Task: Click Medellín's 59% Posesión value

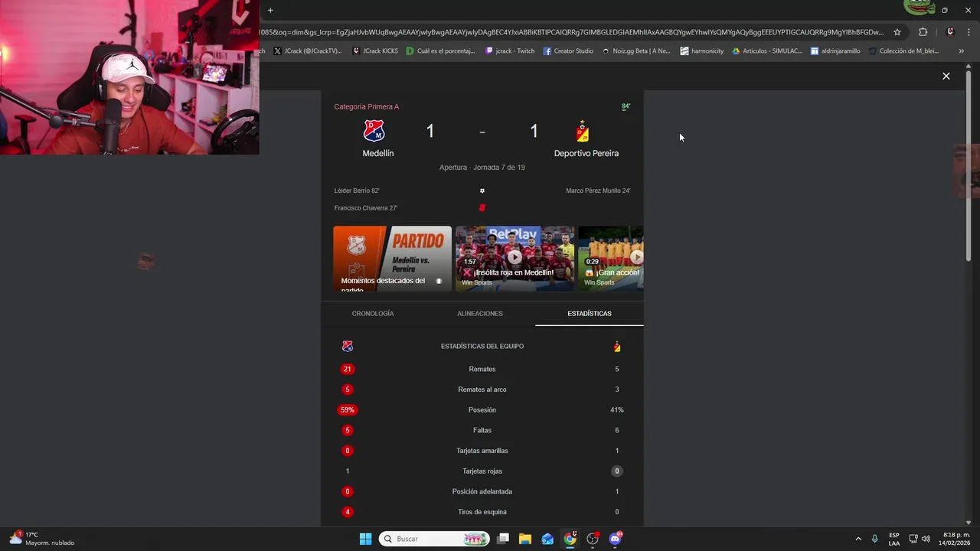Action: click(348, 410)
